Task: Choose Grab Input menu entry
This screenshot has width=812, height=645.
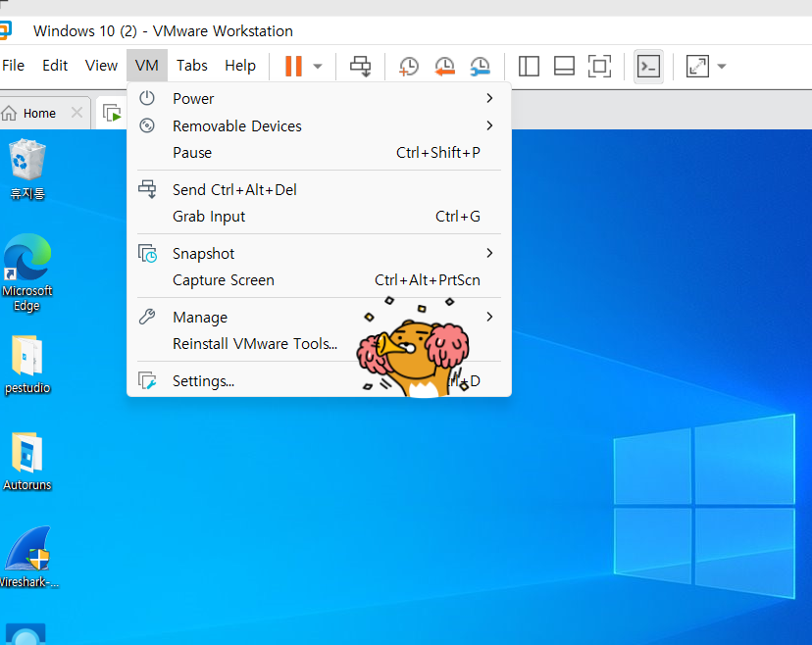Action: point(319,217)
